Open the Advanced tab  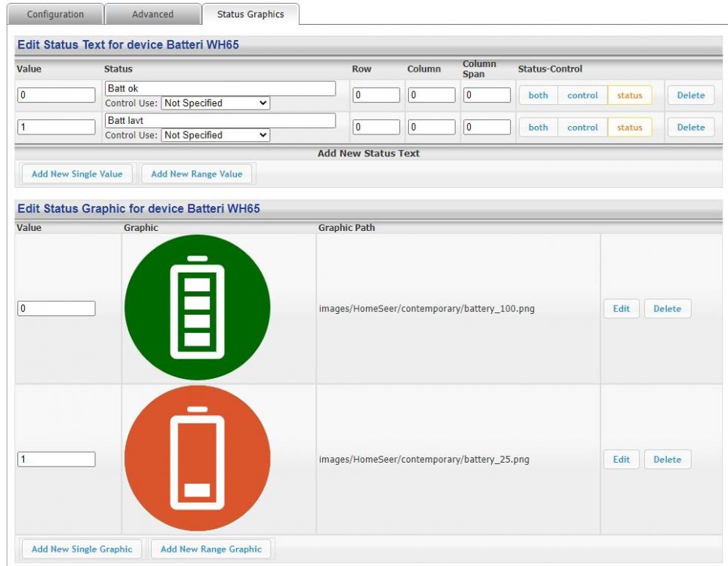152,14
